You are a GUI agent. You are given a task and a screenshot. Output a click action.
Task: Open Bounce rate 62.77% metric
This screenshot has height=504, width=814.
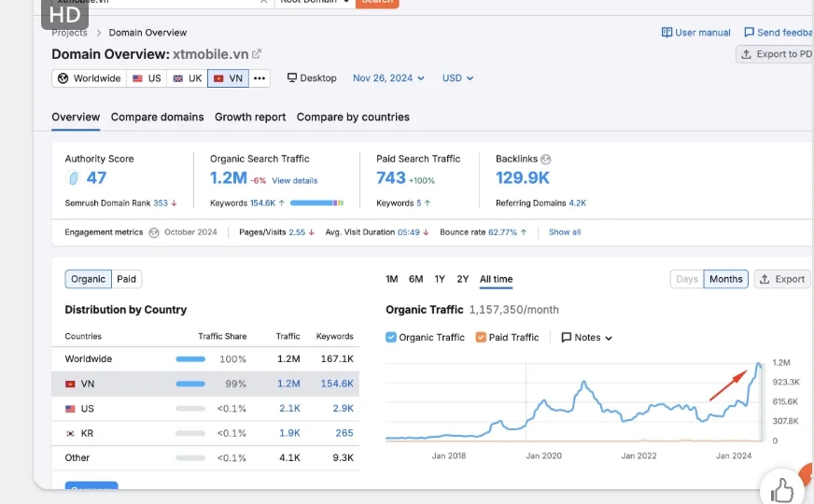coord(502,232)
